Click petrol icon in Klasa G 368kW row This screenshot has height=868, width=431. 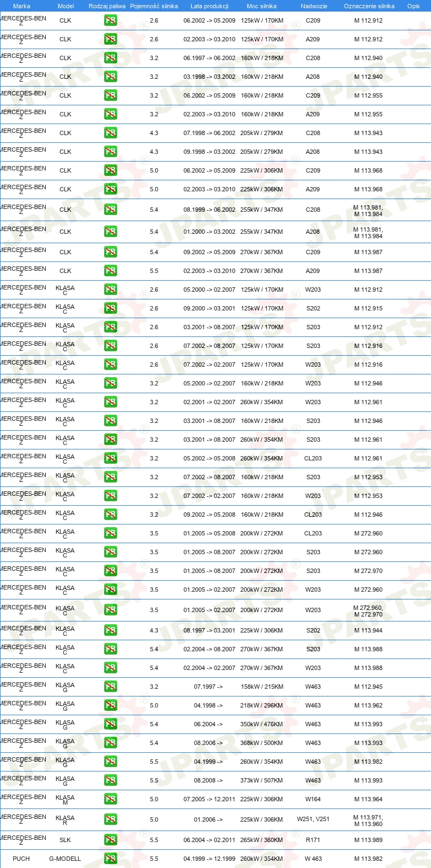point(110,743)
